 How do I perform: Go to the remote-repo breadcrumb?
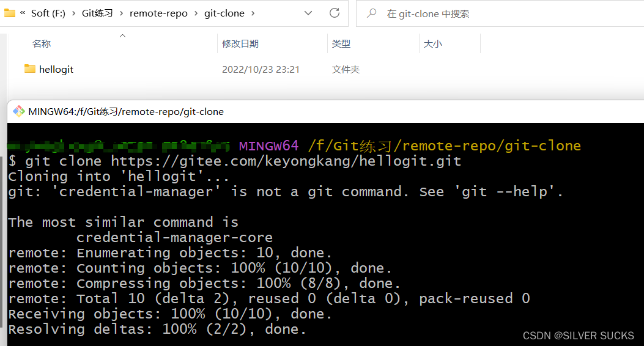pos(158,13)
